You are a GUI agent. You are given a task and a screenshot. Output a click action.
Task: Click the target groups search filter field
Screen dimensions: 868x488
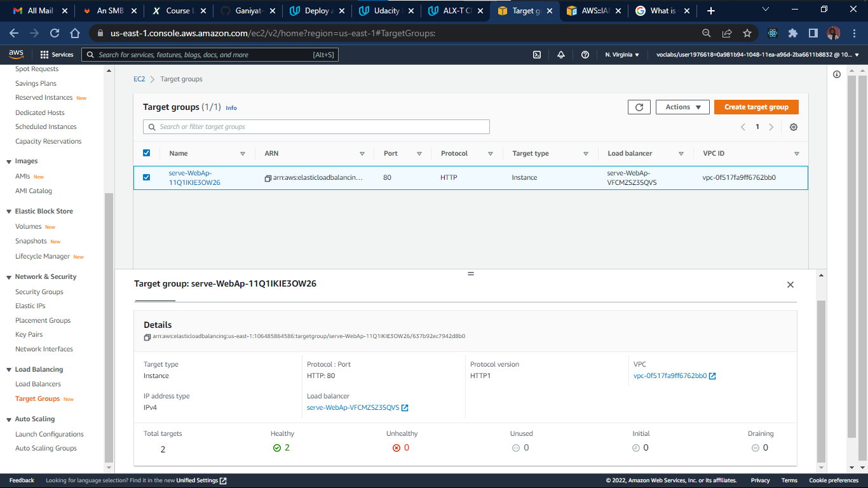pyautogui.click(x=316, y=127)
